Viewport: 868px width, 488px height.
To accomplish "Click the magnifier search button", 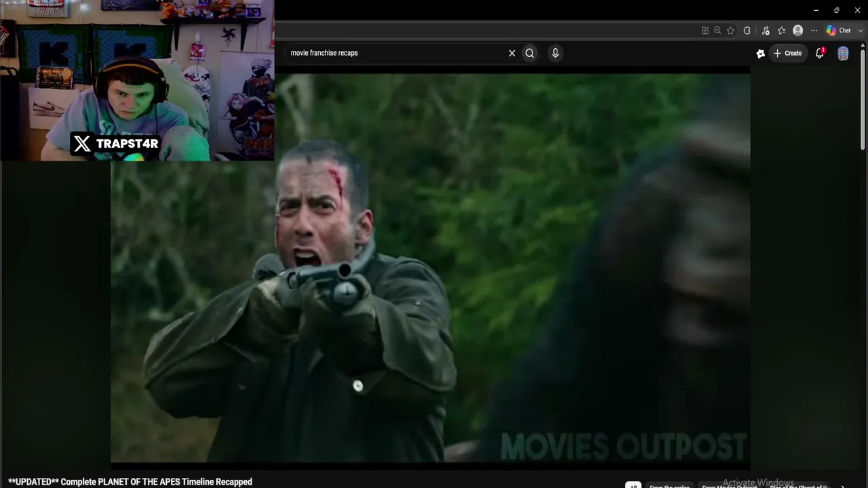I will coord(530,53).
